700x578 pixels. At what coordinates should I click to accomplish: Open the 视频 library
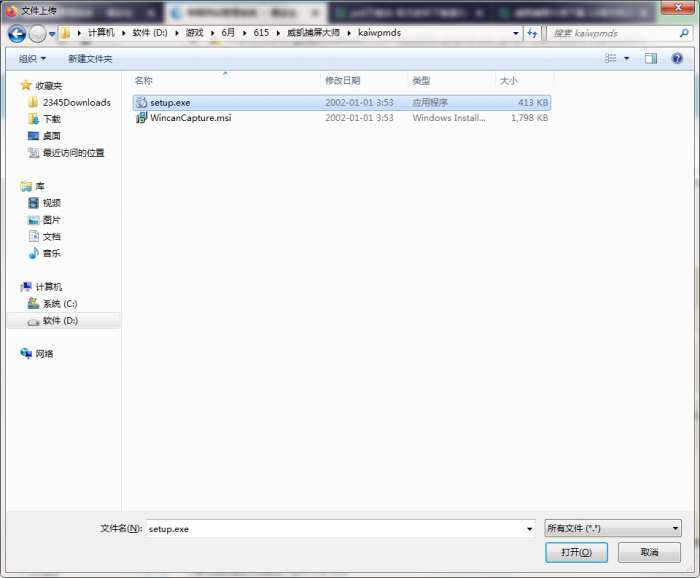point(51,203)
